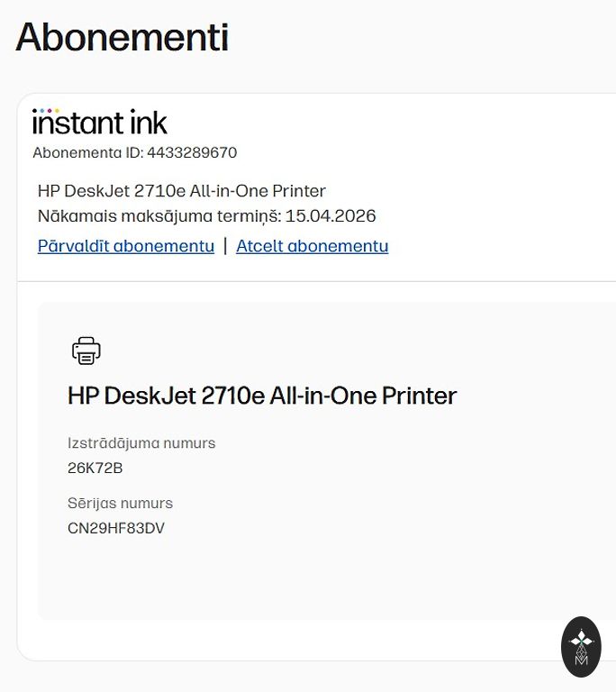Image resolution: width=616 pixels, height=692 pixels.
Task: Click the payment date 15.04.2026
Action: 331,216
